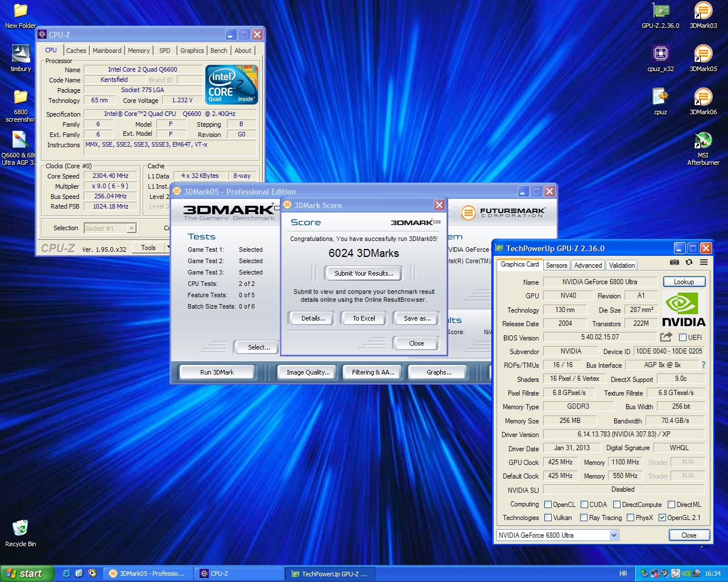Screen dimensions: 728x582
Task: Toggle the Vulkan checkbox
Action: pos(548,518)
